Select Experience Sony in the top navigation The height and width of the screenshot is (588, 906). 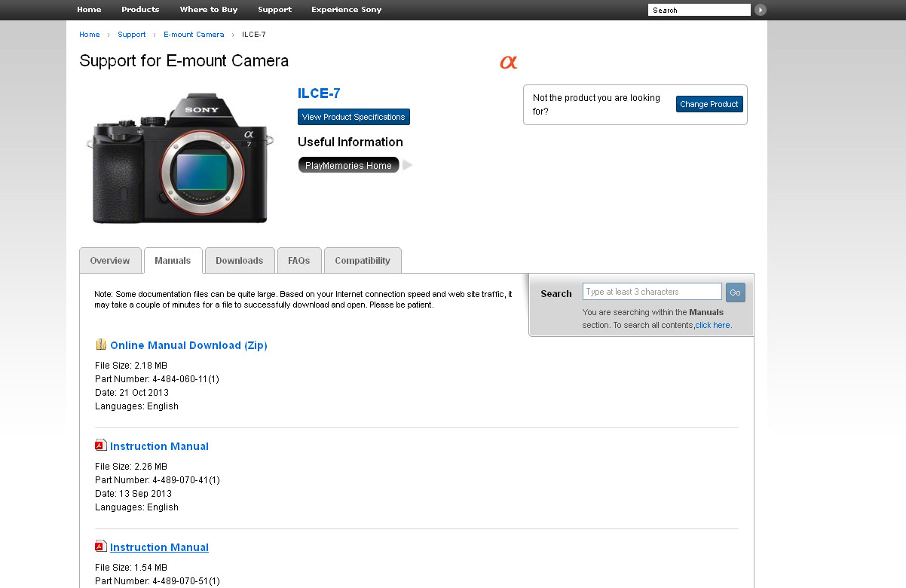(x=346, y=10)
